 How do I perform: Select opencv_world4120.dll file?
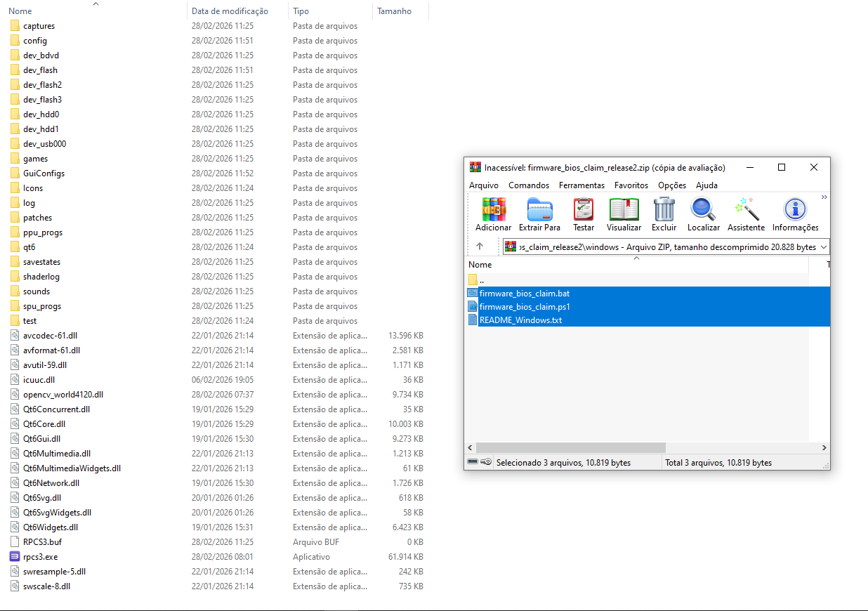click(63, 395)
